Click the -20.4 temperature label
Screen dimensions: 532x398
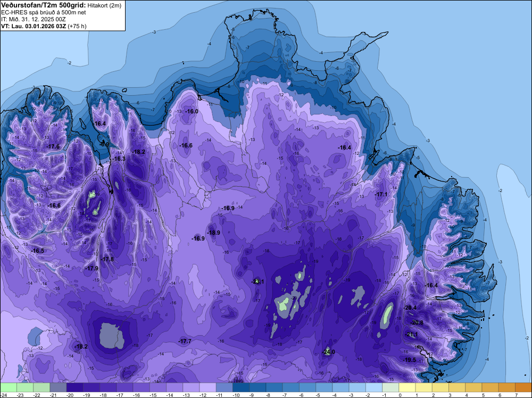[x=410, y=308]
